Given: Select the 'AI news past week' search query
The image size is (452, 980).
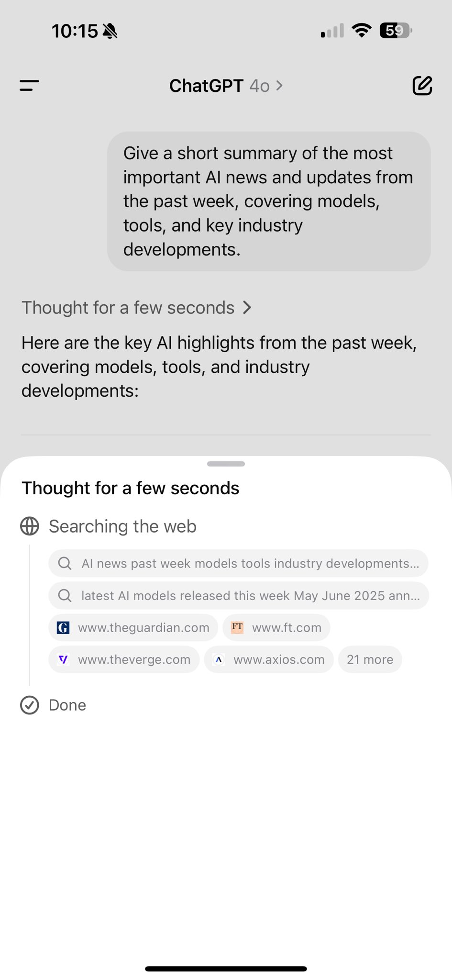Looking at the screenshot, I should point(238,563).
